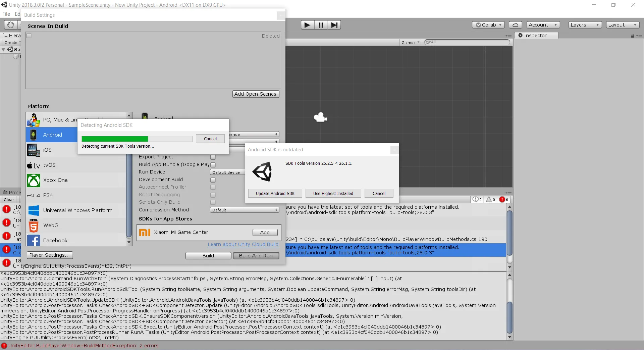This screenshot has height=350, width=644.
Task: Open the Hierarchy Create dropdown
Action: tap(12, 43)
